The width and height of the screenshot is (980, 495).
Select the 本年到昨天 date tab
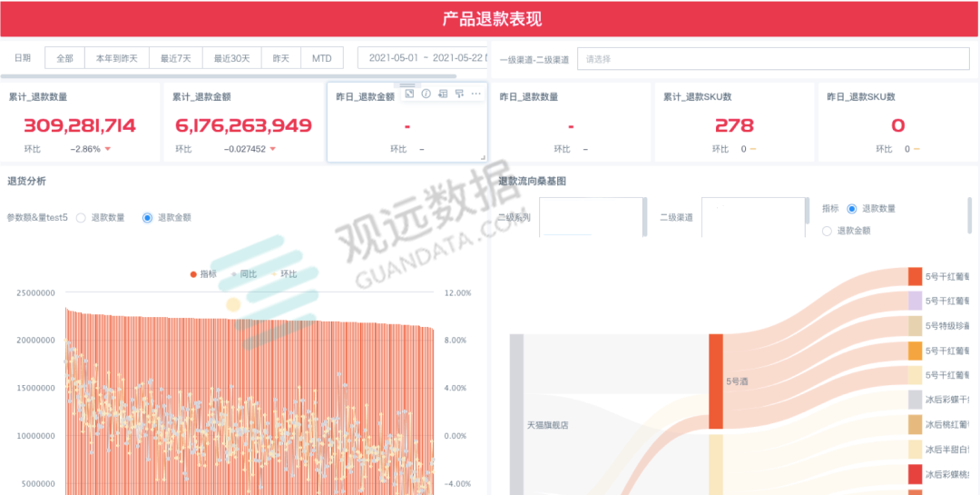116,58
